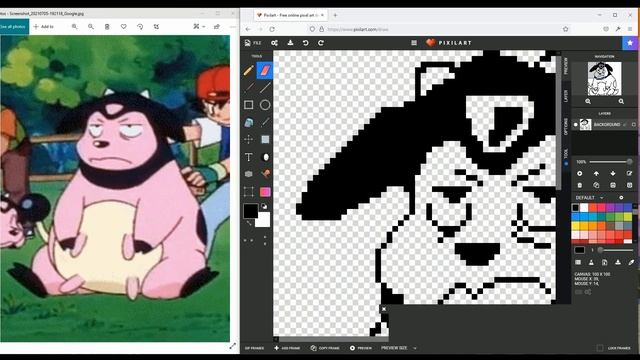Select the Line tool

point(265,87)
